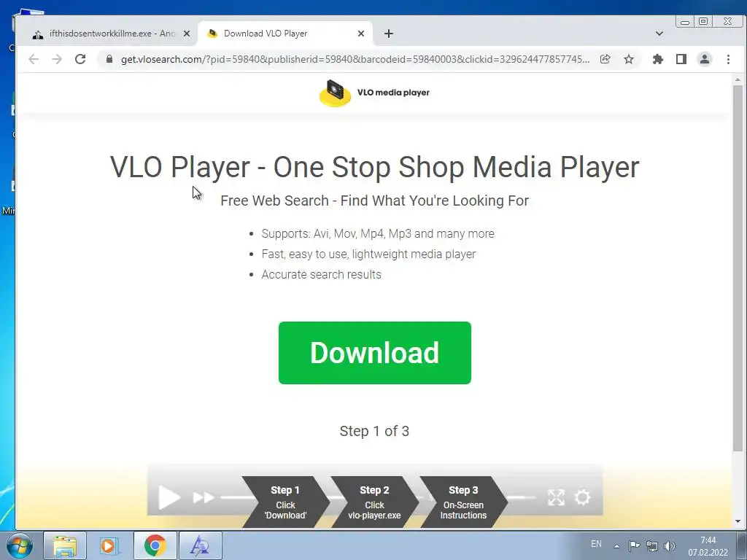Click the address bar URL
747x560 pixels.
click(x=355, y=59)
